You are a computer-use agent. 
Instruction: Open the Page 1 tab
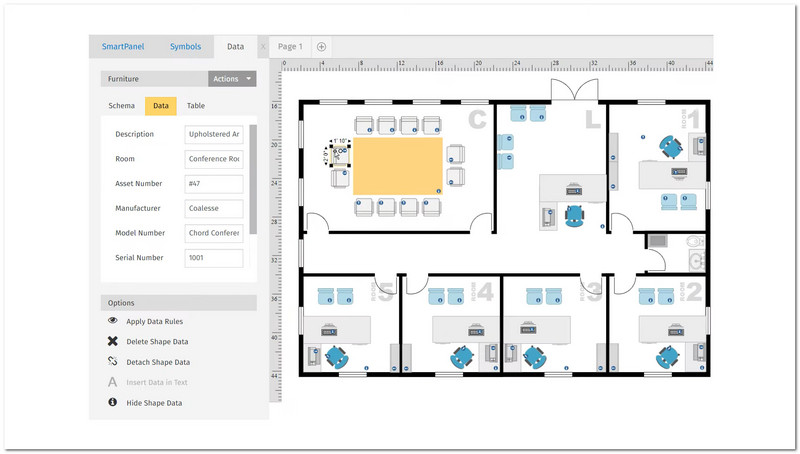(290, 46)
